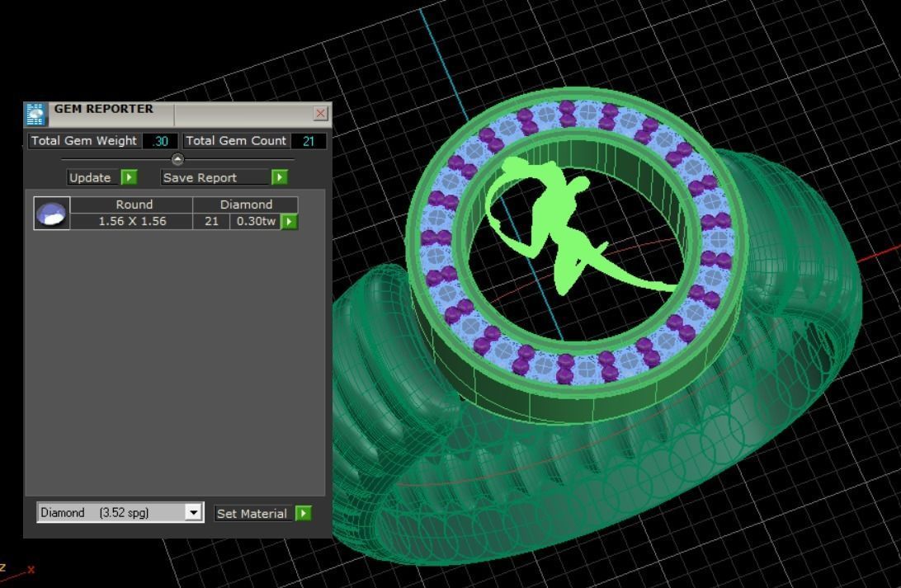Screen dimensions: 901x588
Task: Click the Total Gem Weight value .30
Action: (x=160, y=141)
